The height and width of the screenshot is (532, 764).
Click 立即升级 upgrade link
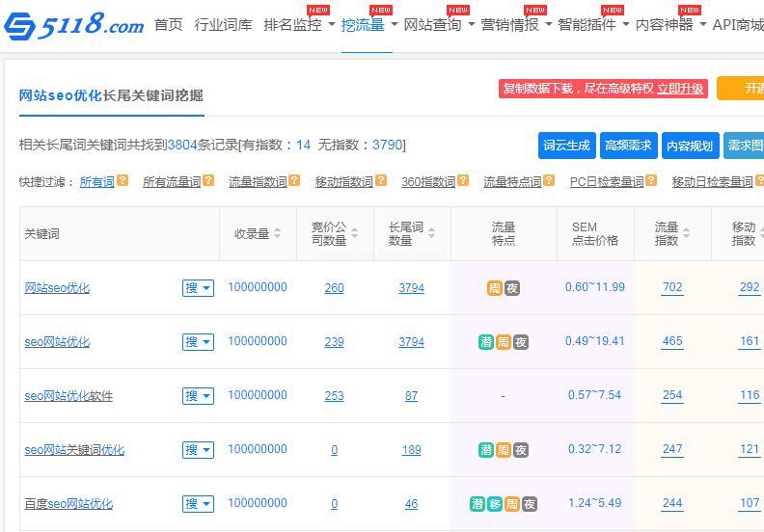(x=680, y=89)
